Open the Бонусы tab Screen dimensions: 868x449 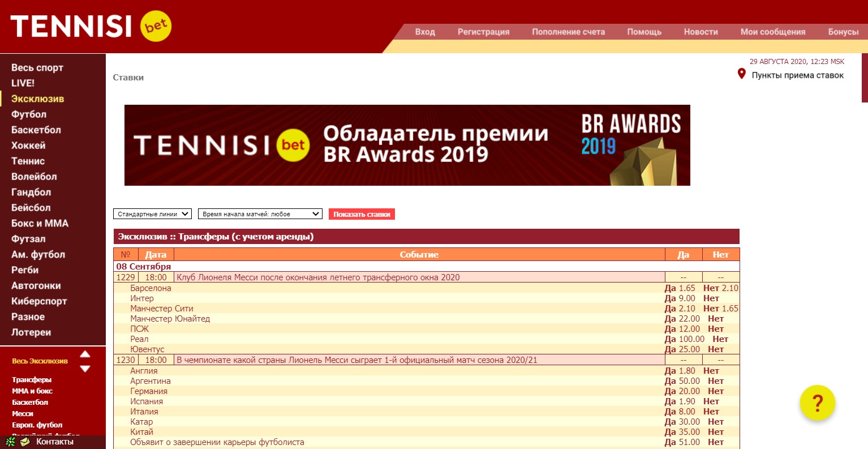coord(843,32)
